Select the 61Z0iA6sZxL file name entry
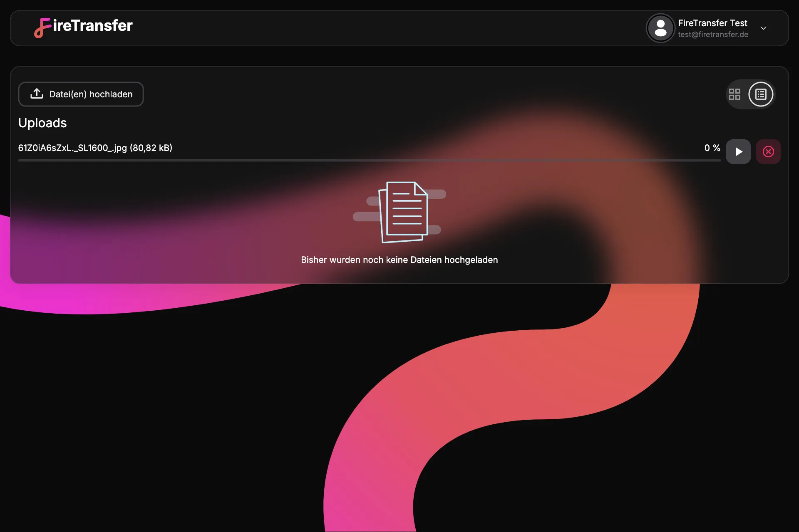799x532 pixels. [95, 148]
